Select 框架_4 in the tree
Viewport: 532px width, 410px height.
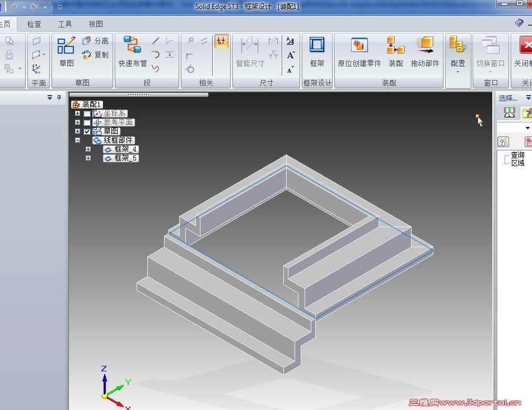point(121,149)
